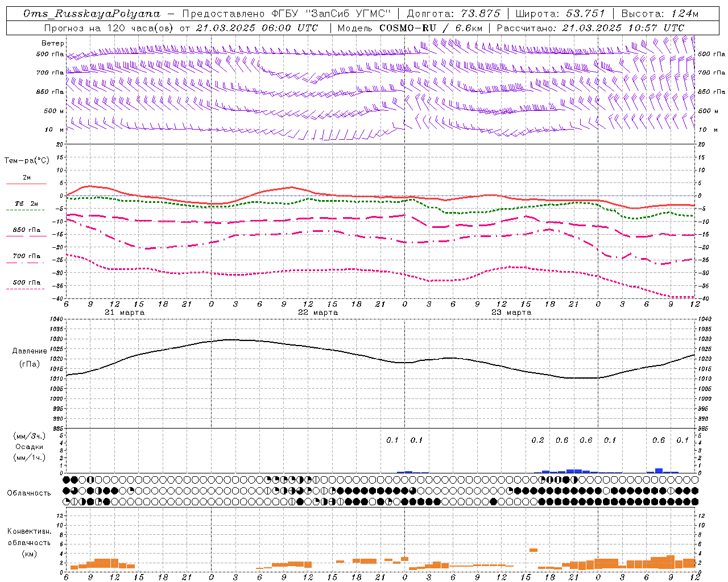Screen dimensions: 728x582
Task: Click the '2м' temperature legend label
Action: pyautogui.click(x=27, y=178)
